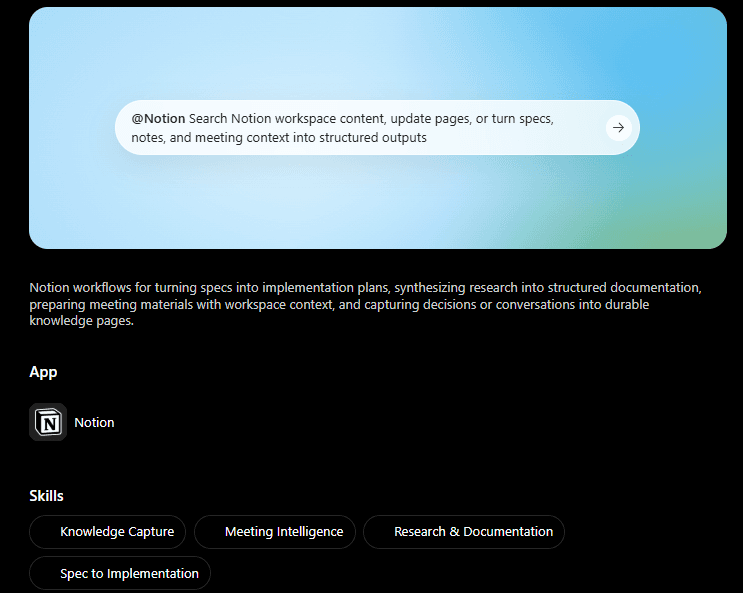Click the @Notion prompt input field
The image size is (743, 593).
[377, 128]
